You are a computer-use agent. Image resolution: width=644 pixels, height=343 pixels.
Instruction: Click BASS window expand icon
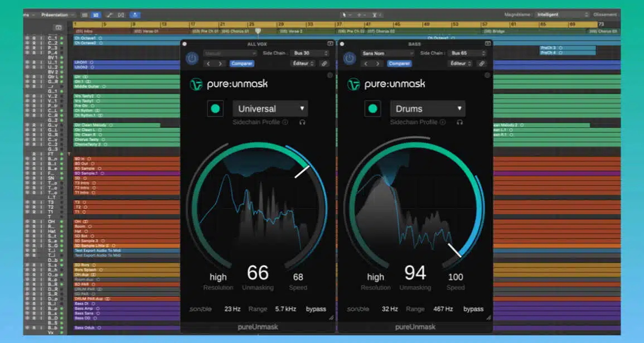(x=487, y=44)
